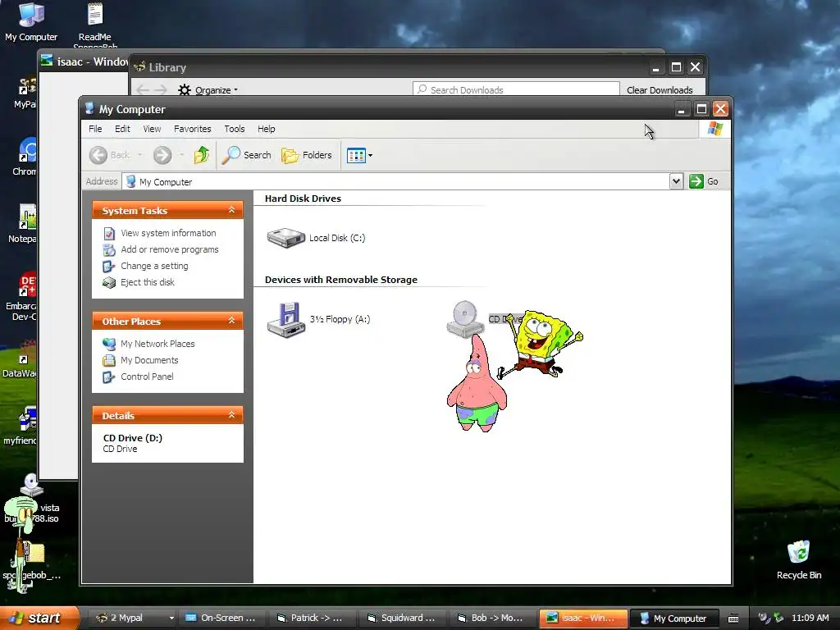Open the File menu
The image size is (840, 630).
pyautogui.click(x=95, y=129)
